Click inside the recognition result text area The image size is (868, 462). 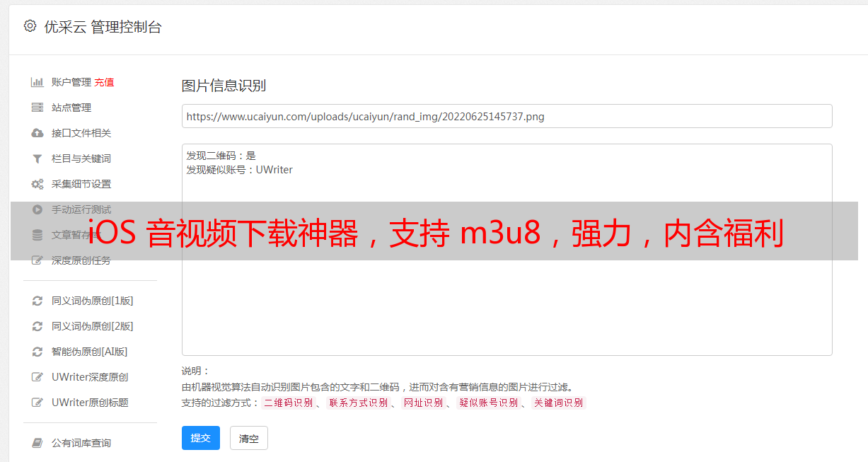507,250
